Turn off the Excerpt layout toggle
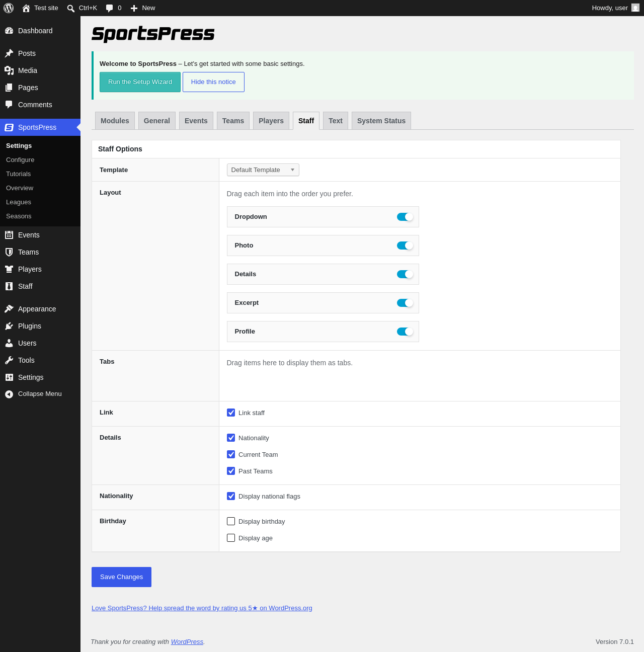This screenshot has width=644, height=652. pyautogui.click(x=405, y=303)
